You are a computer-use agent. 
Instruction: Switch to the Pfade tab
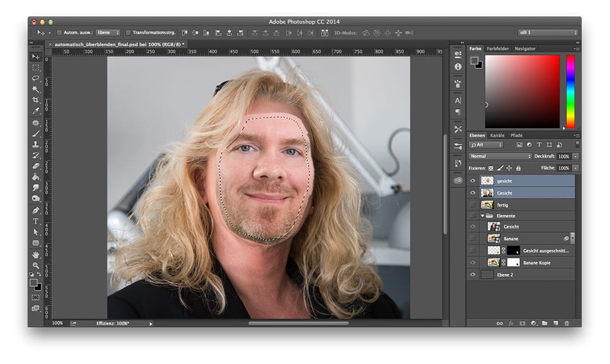516,136
